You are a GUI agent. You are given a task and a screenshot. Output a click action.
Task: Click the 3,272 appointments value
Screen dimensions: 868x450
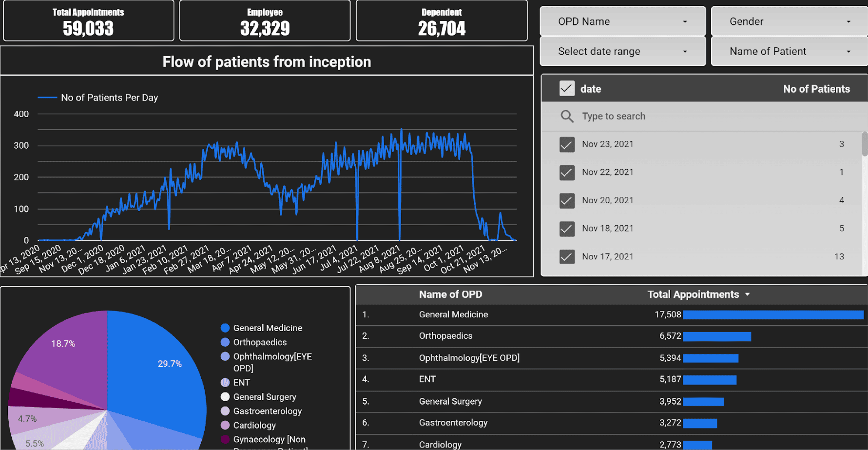point(670,423)
